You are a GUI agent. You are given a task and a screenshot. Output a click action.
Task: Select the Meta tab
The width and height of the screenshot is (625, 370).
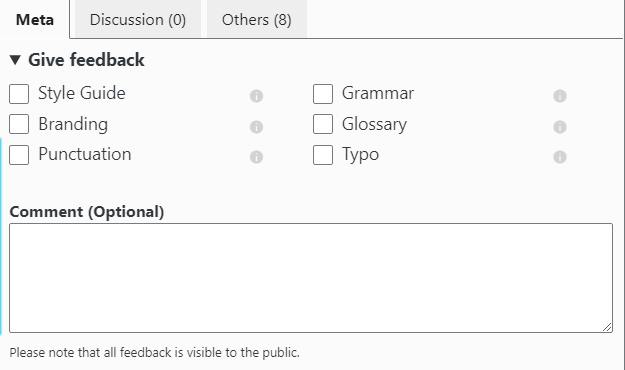pyautogui.click(x=35, y=19)
